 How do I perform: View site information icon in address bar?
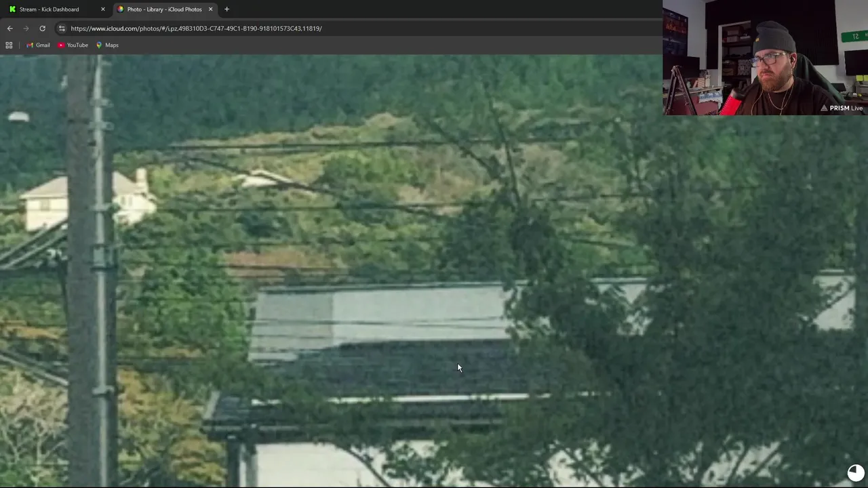pos(62,28)
